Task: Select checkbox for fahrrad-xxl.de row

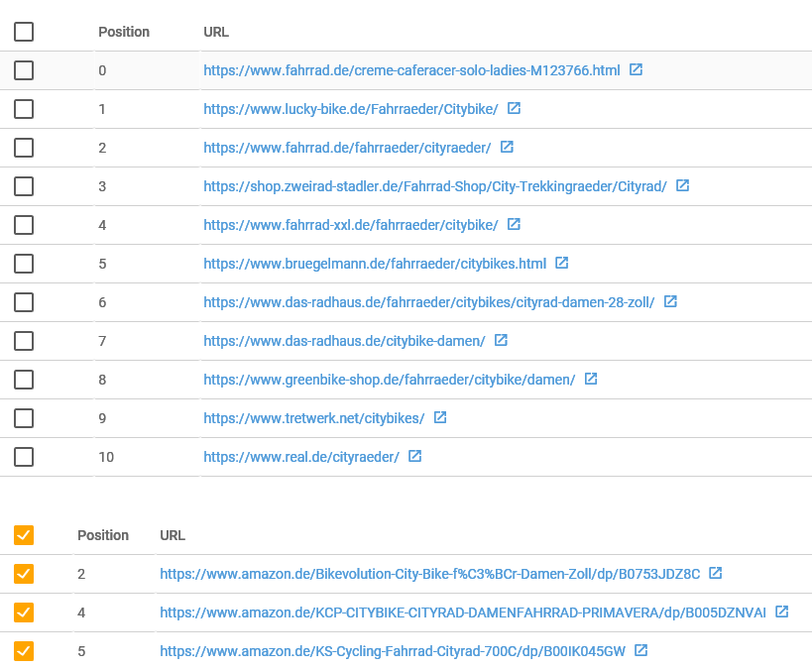Action: (x=24, y=225)
